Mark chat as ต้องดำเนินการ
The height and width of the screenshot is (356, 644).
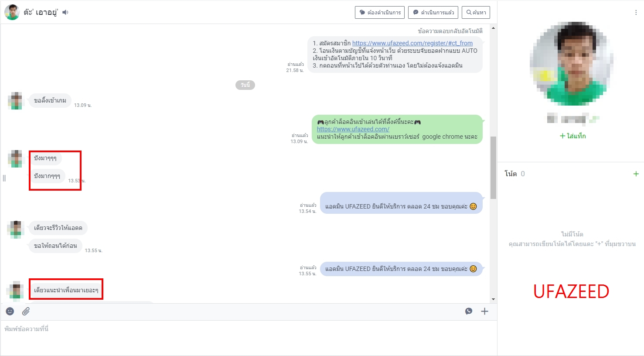(379, 12)
